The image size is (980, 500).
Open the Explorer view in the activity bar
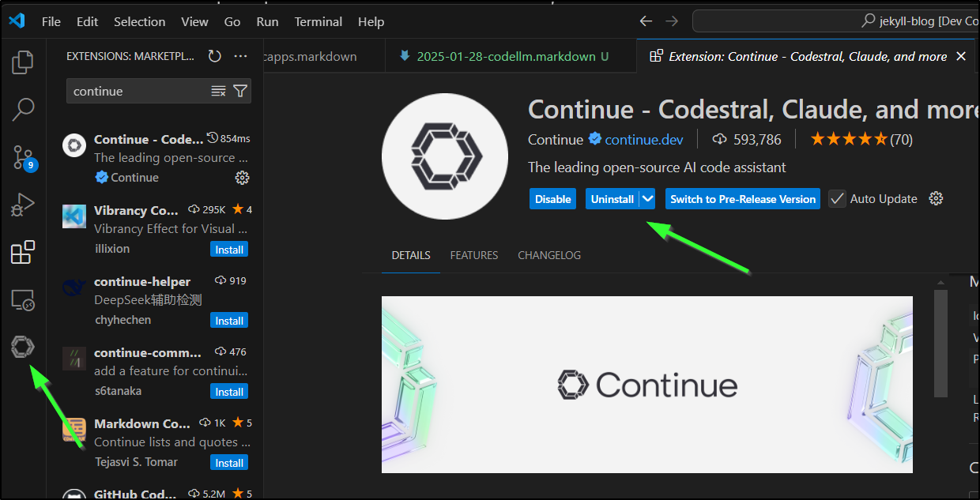coord(22,62)
